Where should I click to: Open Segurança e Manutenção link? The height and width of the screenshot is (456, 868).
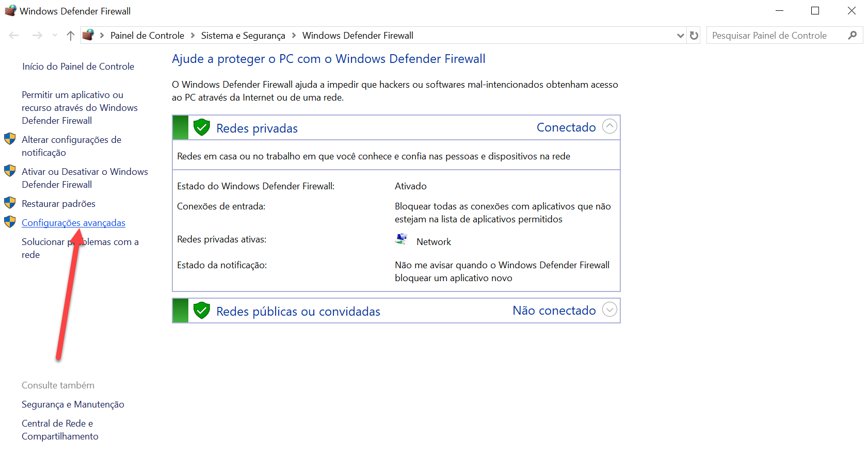point(73,404)
